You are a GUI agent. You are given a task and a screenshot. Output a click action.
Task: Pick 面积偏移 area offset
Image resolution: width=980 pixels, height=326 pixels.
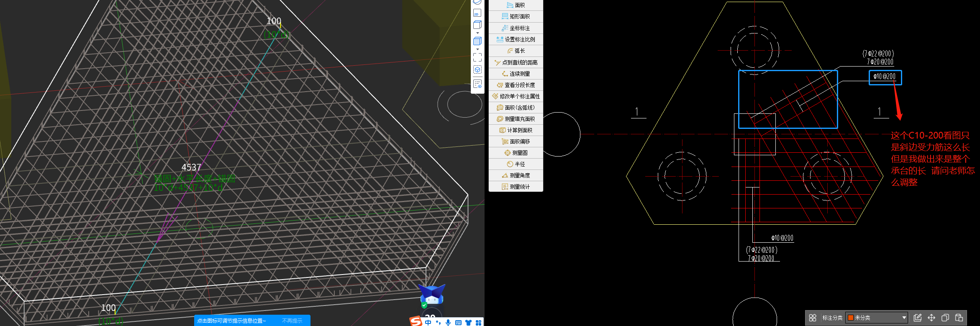coord(516,141)
